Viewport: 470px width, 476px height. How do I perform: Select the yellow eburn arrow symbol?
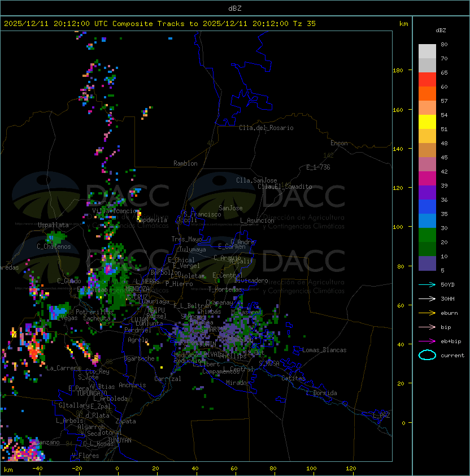(427, 313)
